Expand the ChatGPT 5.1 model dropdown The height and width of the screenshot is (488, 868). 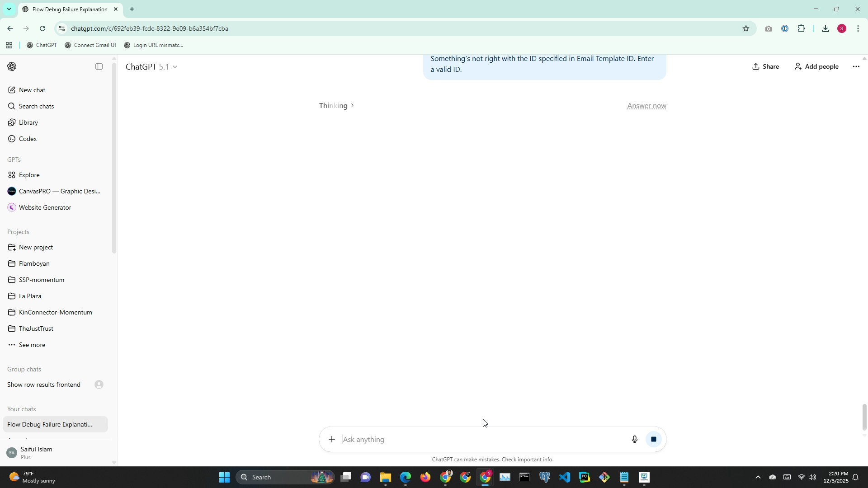coord(151,66)
